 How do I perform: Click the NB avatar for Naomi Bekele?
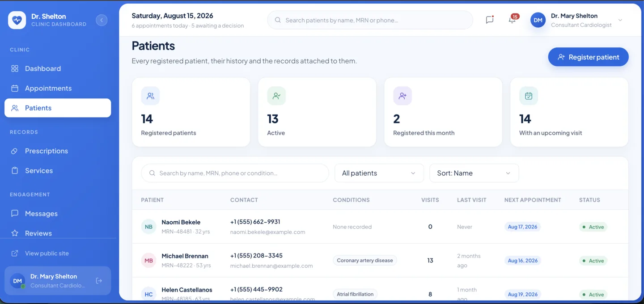click(149, 227)
